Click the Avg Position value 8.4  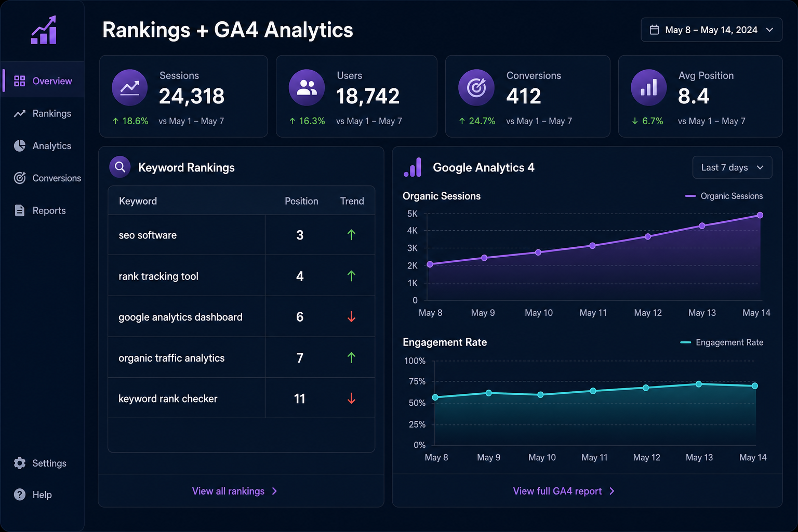pos(694,96)
